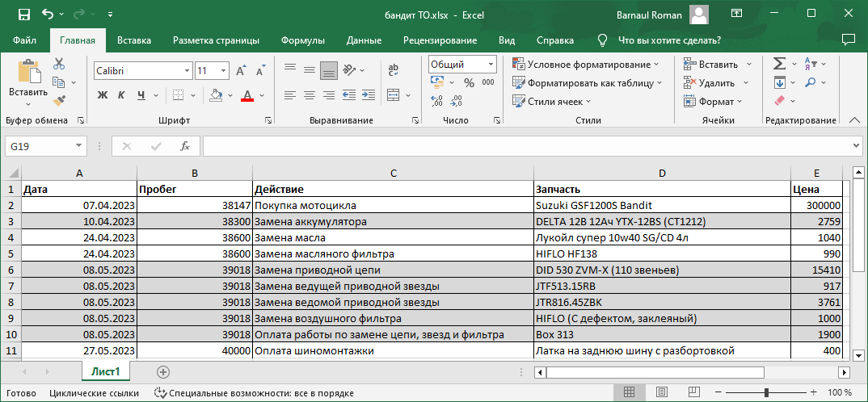Viewport: 868px width, 402px height.
Task: Apply the fill color bucket
Action: pos(216,94)
